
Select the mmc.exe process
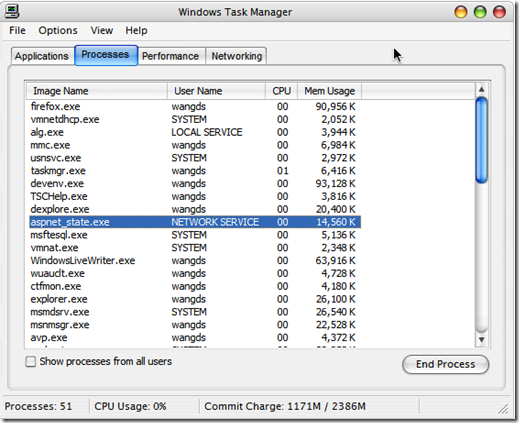pos(195,145)
